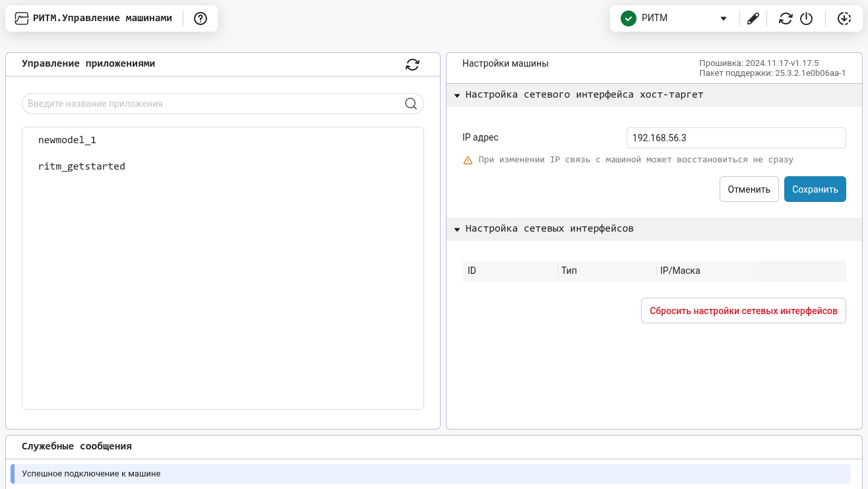Click the Сохранить button
This screenshot has height=489, width=868.
tap(815, 189)
